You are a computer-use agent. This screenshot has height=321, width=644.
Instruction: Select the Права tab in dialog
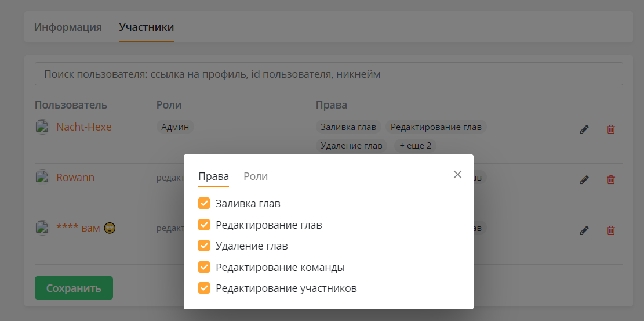pos(213,176)
